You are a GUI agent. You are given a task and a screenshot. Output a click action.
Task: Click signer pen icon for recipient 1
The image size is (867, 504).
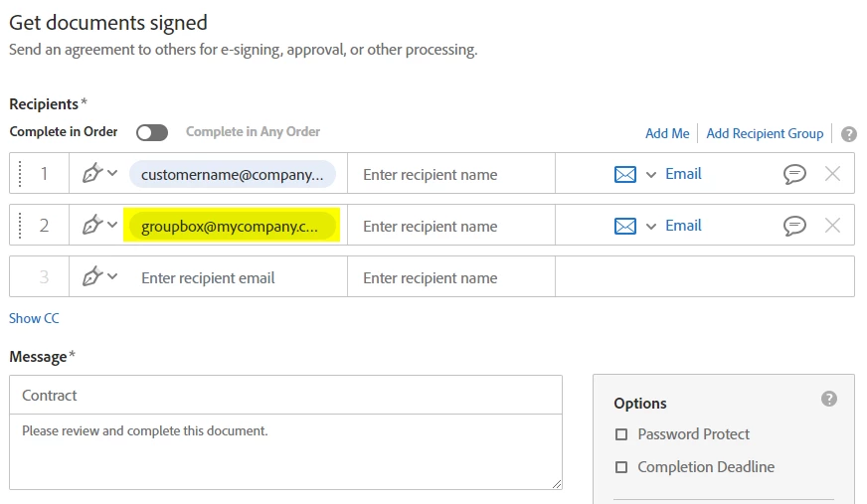(92, 174)
